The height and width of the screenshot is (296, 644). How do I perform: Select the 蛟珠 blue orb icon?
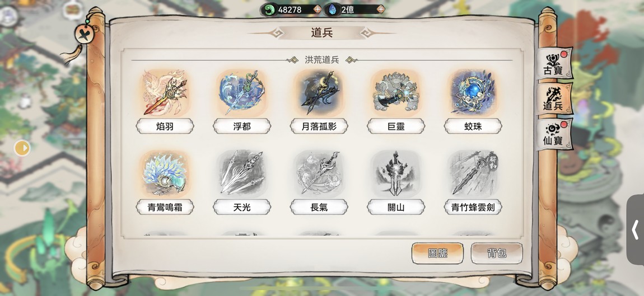coord(473,93)
